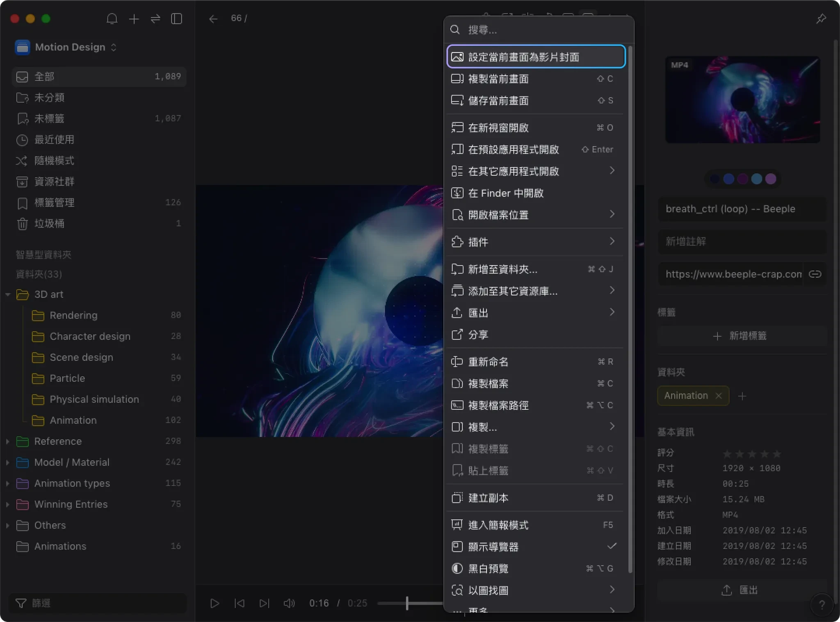Toggle 黑白預覽 grayscale preview
The image size is (840, 622).
(535, 568)
